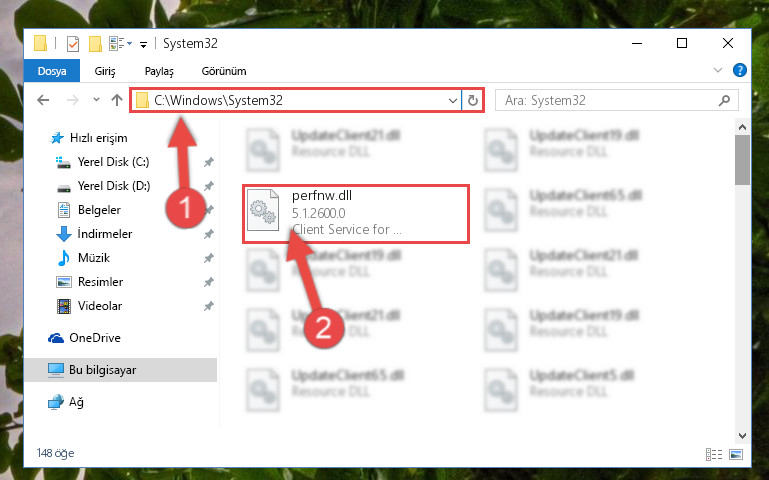Screen dimensions: 769x480
Task: Open the Help question mark icon
Action: coord(740,71)
